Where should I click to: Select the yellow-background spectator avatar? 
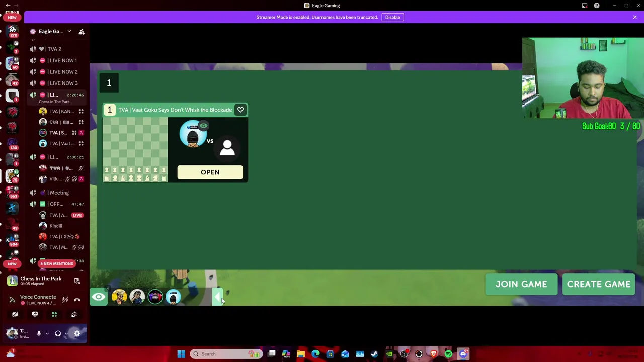coord(119,297)
